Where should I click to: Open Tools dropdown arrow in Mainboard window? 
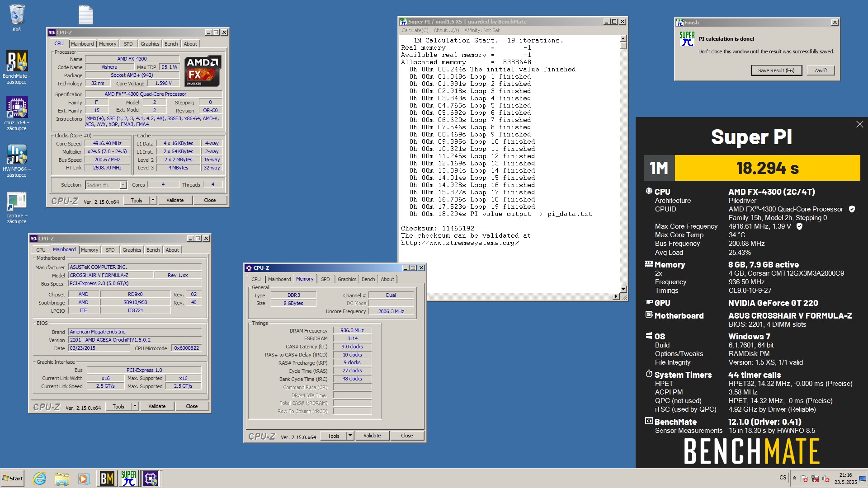[135, 406]
